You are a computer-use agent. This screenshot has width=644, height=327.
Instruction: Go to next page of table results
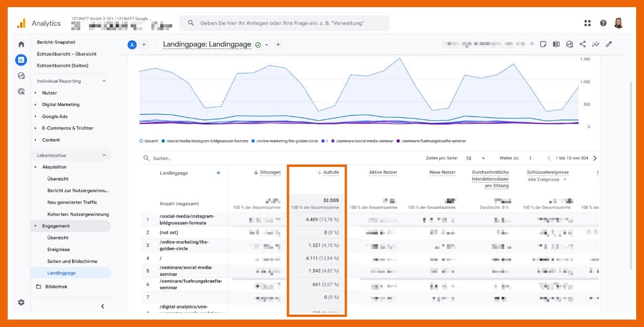pos(595,158)
